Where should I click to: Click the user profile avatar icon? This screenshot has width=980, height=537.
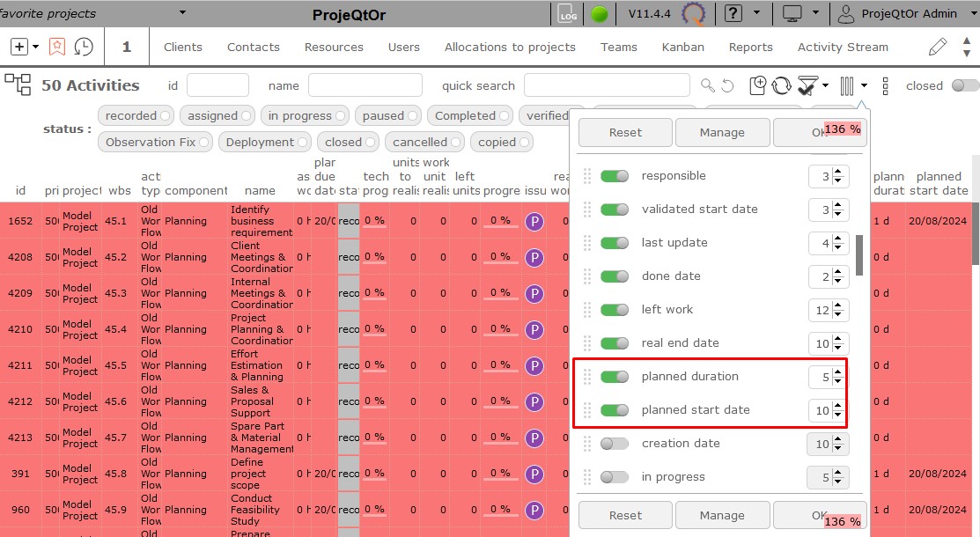click(x=845, y=14)
